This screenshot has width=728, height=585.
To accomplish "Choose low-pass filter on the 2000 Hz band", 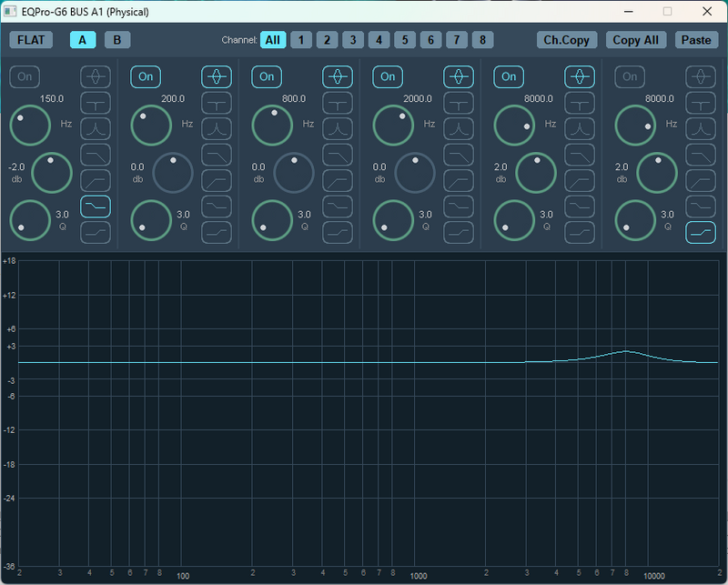I will [459, 155].
